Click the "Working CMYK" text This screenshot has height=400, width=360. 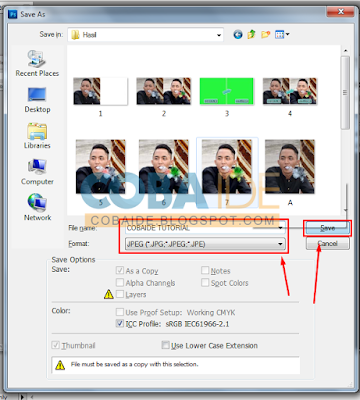pyautogui.click(x=211, y=313)
